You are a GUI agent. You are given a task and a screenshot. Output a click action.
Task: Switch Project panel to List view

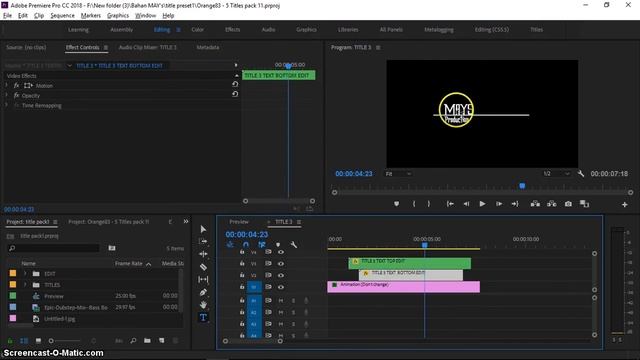click(x=24, y=340)
